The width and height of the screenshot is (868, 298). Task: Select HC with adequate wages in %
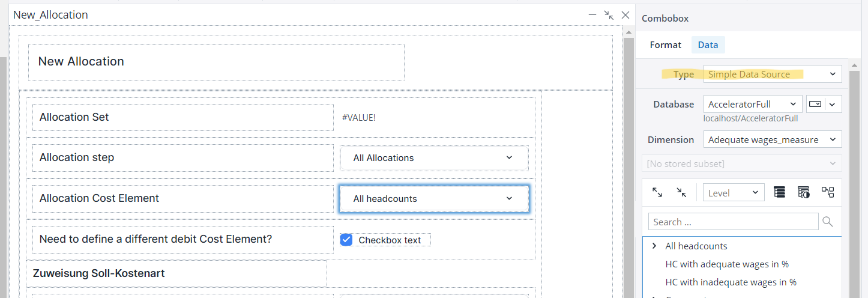point(726,264)
